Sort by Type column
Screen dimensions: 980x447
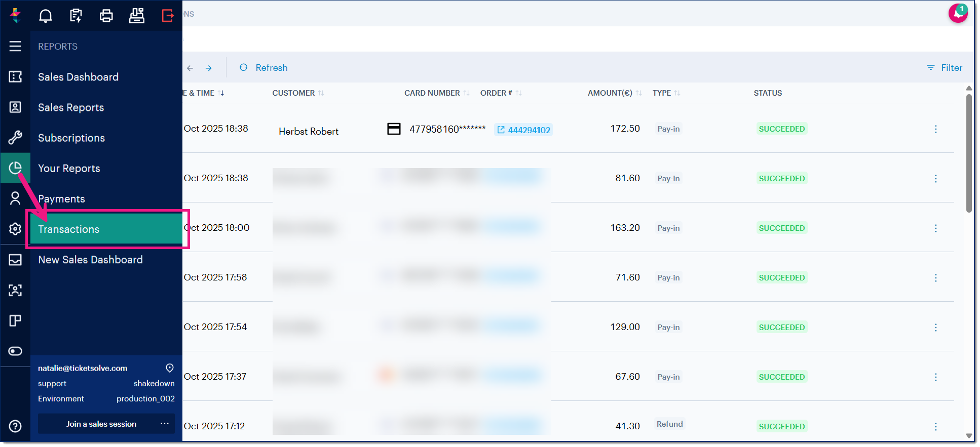coord(666,93)
